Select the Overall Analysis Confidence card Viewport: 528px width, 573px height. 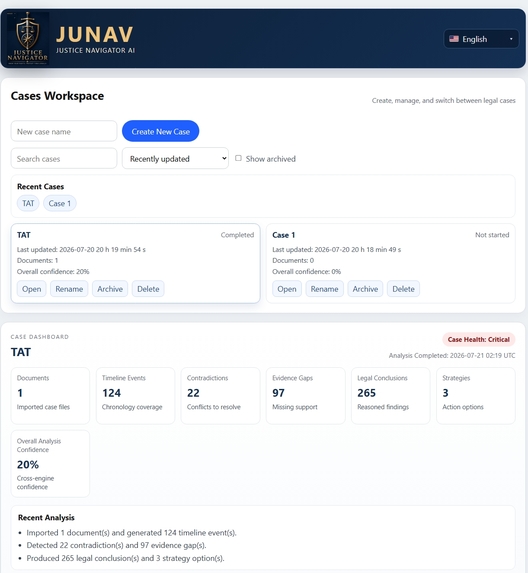50,464
